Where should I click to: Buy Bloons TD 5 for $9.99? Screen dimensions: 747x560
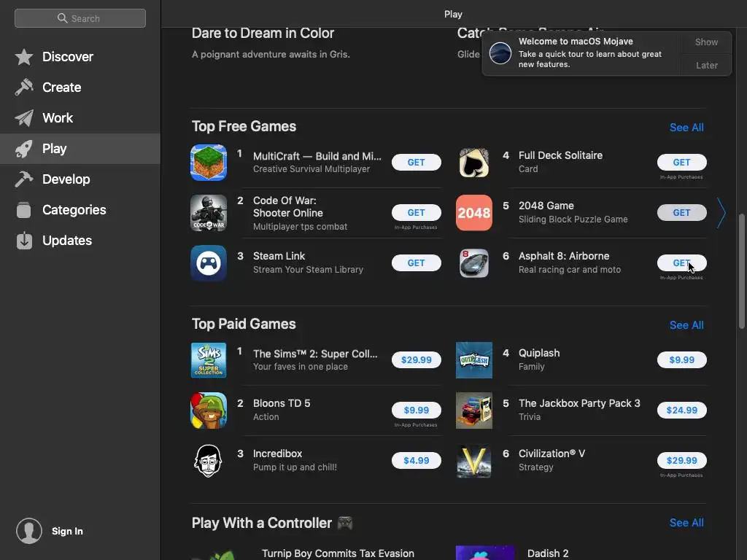pyautogui.click(x=416, y=410)
